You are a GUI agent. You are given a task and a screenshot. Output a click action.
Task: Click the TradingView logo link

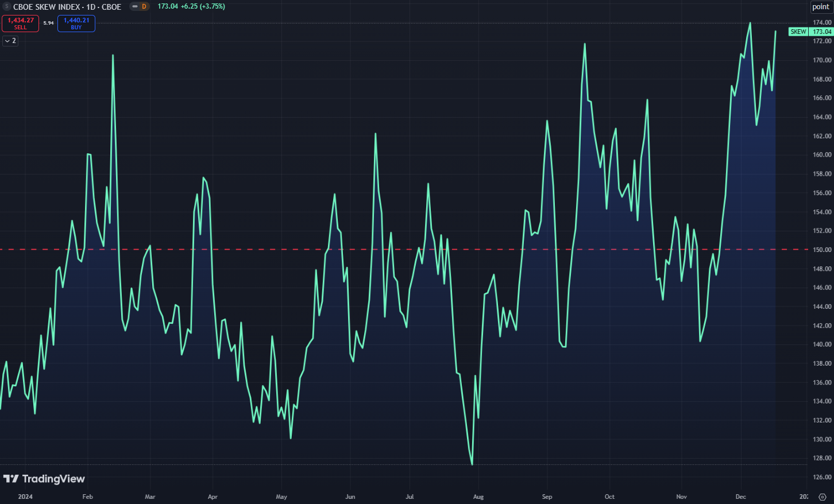pos(44,479)
